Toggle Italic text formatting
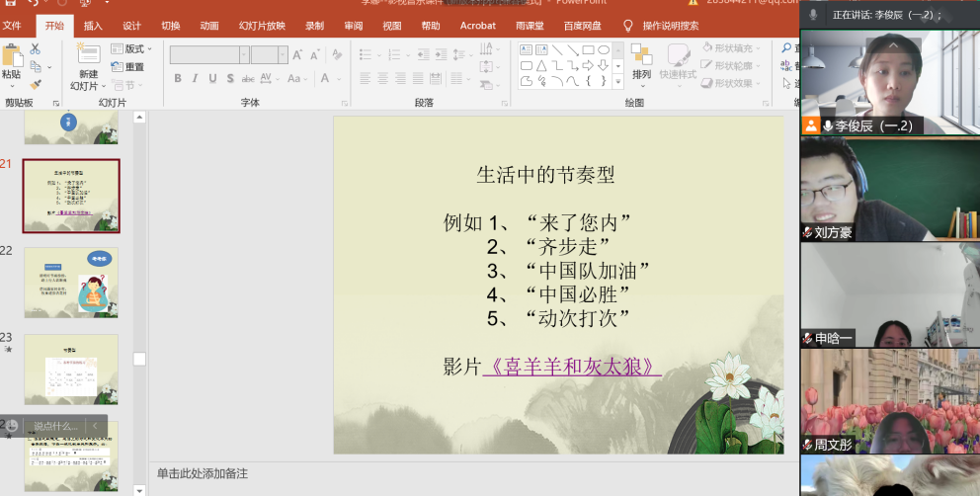 pyautogui.click(x=196, y=79)
